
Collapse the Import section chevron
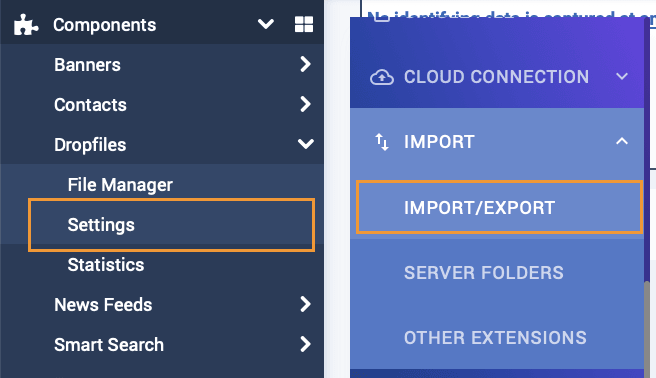622,141
